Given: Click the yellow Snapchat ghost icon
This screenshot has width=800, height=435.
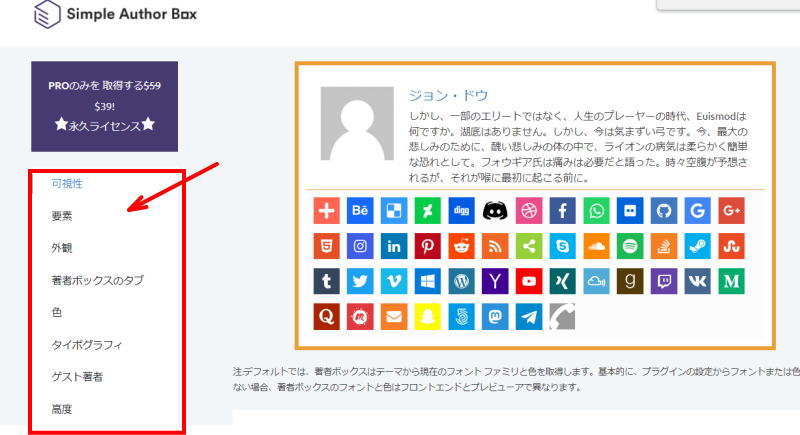Looking at the screenshot, I should point(428,317).
